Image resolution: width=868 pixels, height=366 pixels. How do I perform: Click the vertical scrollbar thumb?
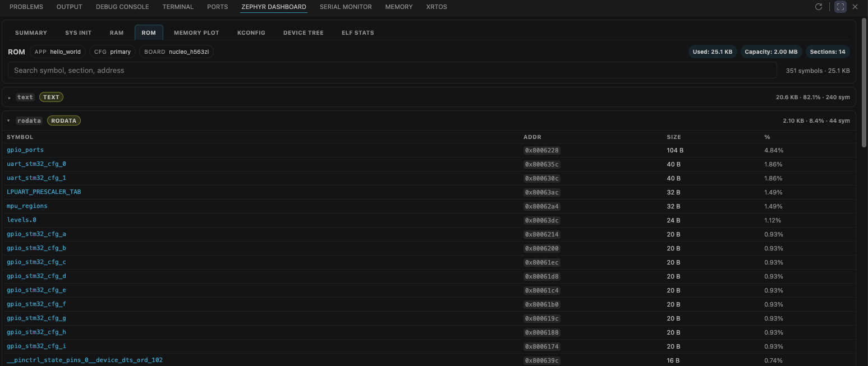(x=864, y=83)
